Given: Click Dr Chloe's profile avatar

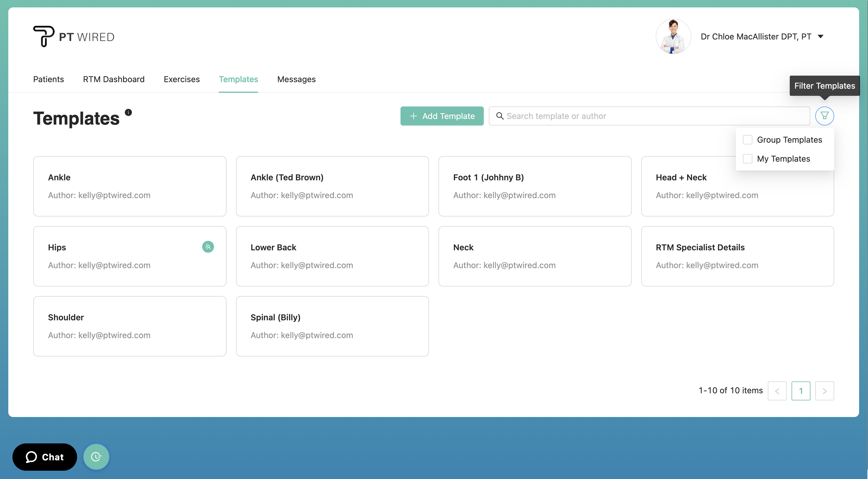Looking at the screenshot, I should coord(673,36).
